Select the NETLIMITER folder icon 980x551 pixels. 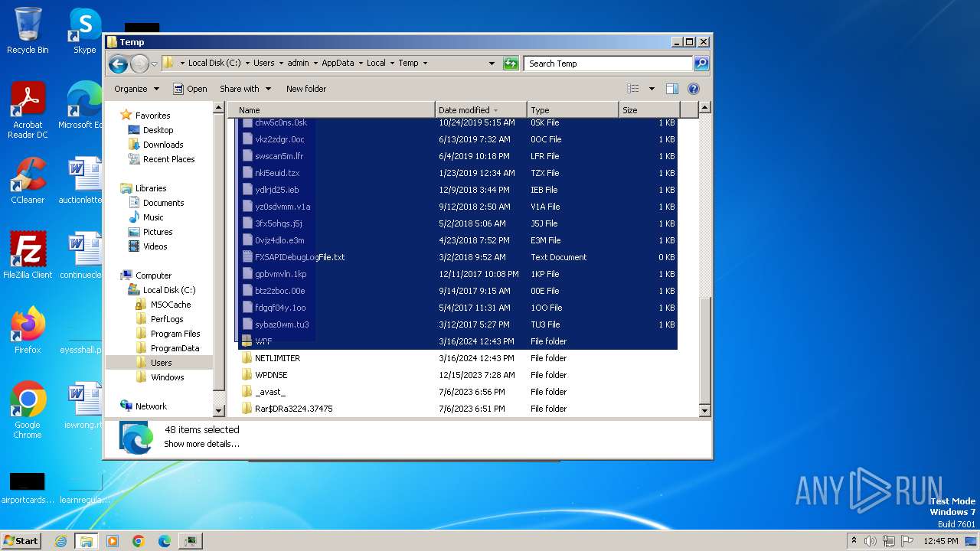point(247,358)
